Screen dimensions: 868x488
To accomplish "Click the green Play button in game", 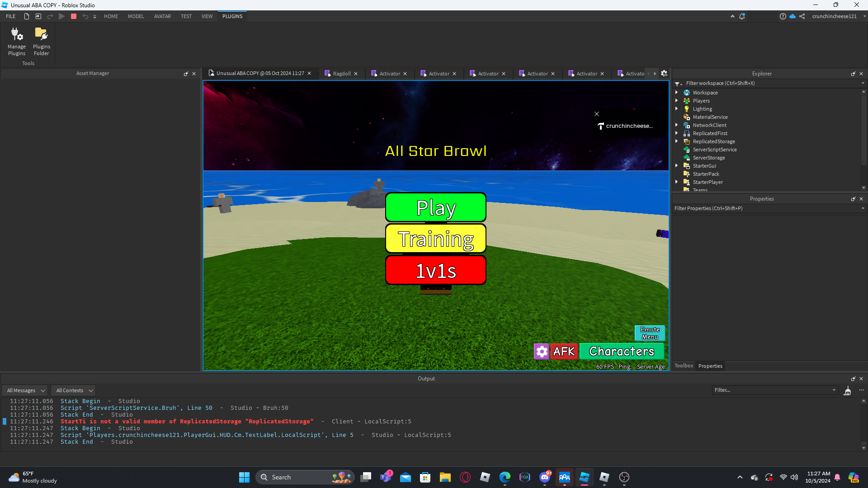I will point(435,207).
